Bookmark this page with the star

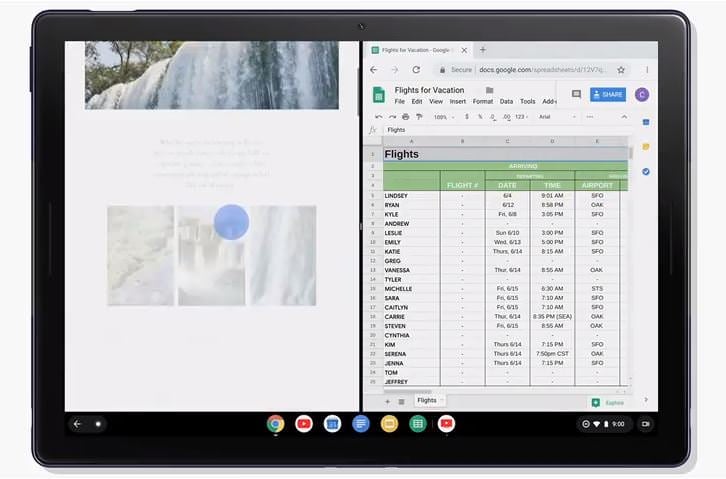click(x=621, y=70)
